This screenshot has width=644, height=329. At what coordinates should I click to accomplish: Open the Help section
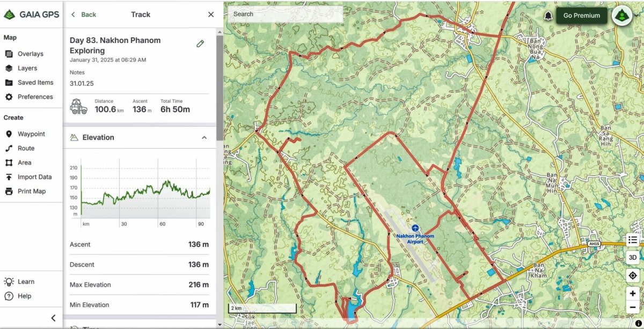coord(24,296)
